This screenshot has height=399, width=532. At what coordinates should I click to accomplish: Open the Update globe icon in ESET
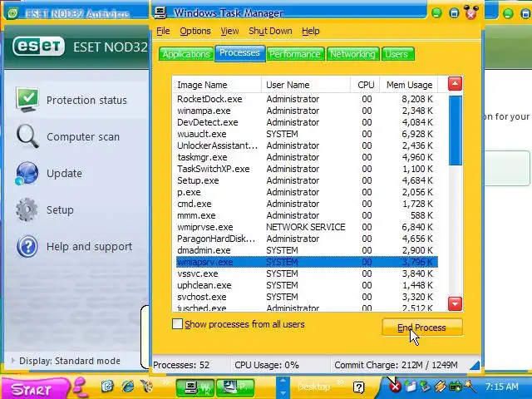(x=27, y=173)
